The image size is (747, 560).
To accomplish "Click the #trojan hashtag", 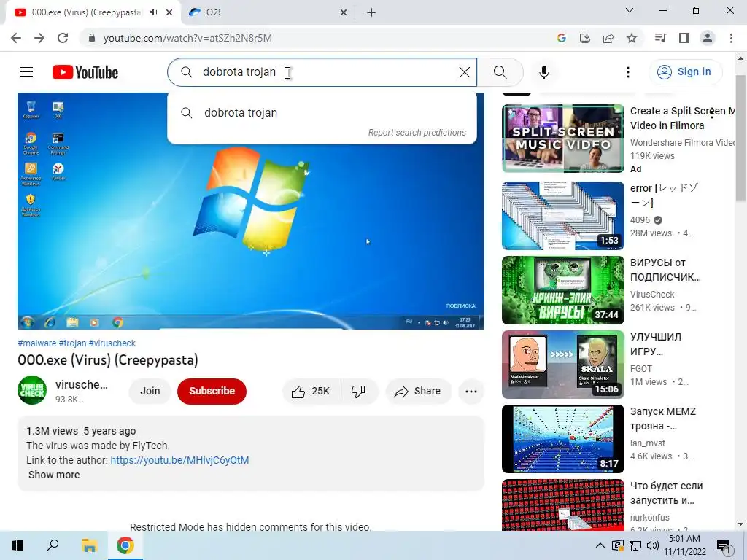I will 72,343.
